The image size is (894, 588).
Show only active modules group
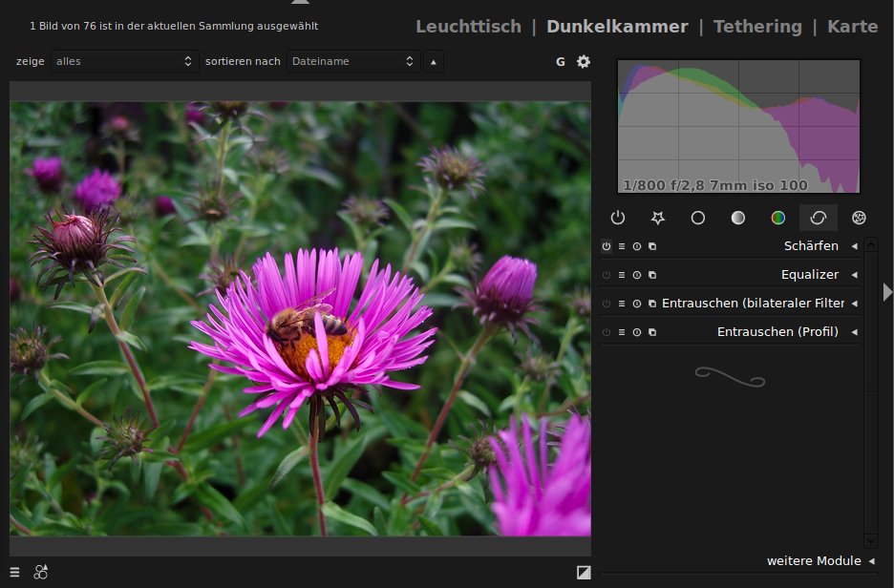[x=617, y=218]
